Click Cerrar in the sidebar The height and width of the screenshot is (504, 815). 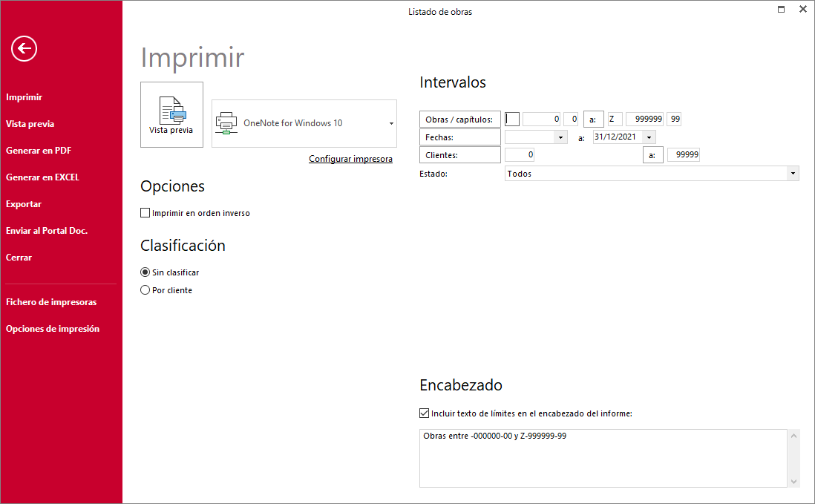point(19,258)
